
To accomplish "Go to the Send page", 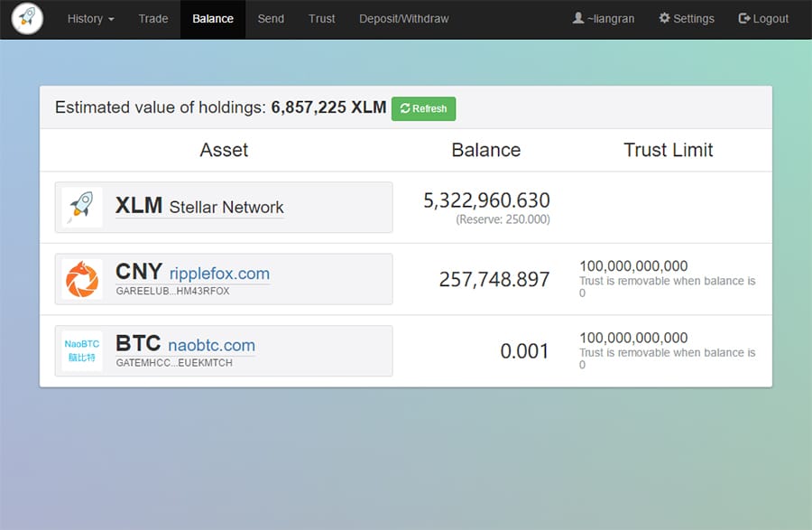I will coord(271,19).
